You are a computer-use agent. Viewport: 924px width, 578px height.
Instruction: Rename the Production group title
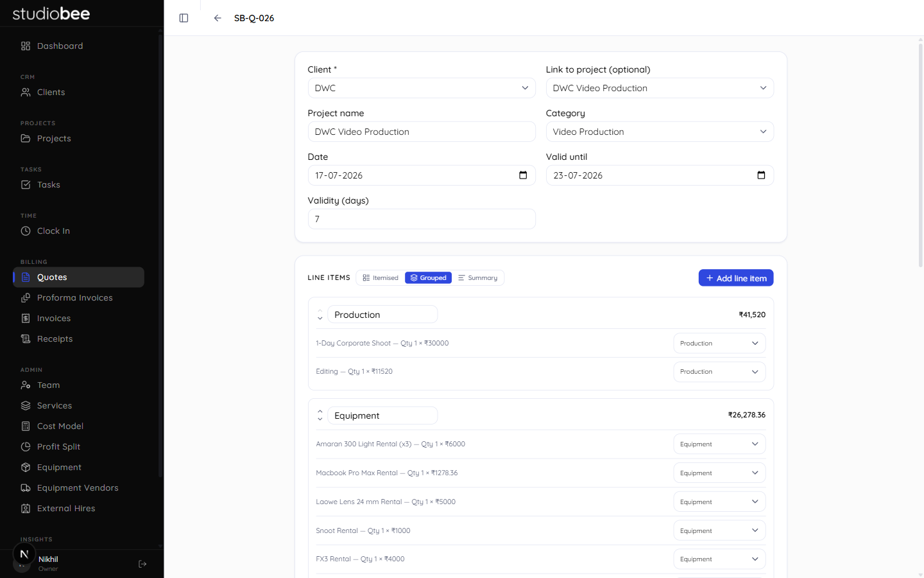[382, 315]
